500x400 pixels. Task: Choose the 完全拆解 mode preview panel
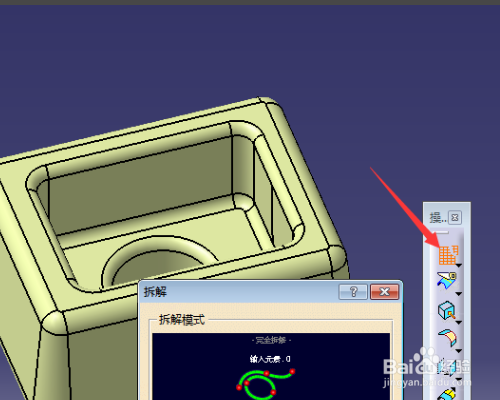271,366
